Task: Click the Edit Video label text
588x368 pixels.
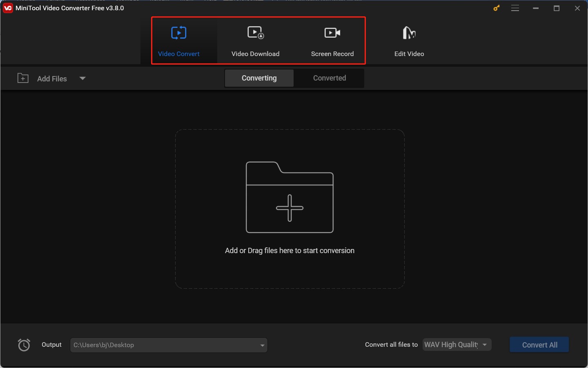Action: [x=409, y=54]
